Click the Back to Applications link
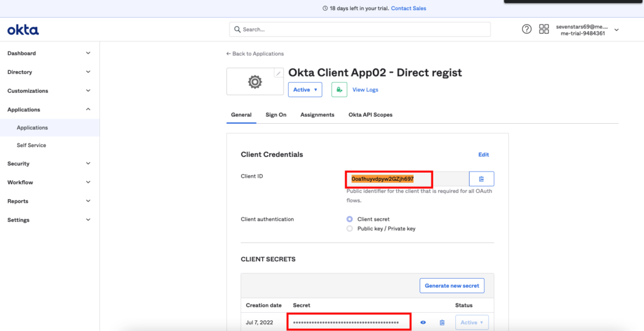Image resolution: width=644 pixels, height=331 pixels. click(255, 54)
